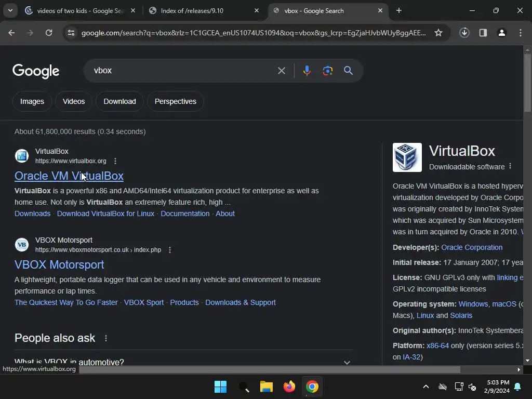Screen dimensions: 532x399
Task: Open the Windows Start menu
Action: (220, 387)
